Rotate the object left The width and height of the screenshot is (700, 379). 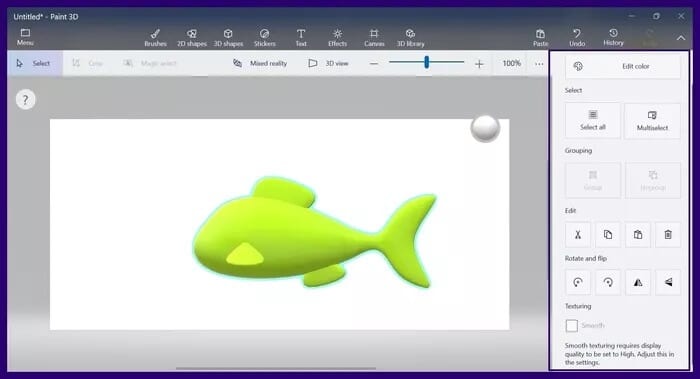578,282
